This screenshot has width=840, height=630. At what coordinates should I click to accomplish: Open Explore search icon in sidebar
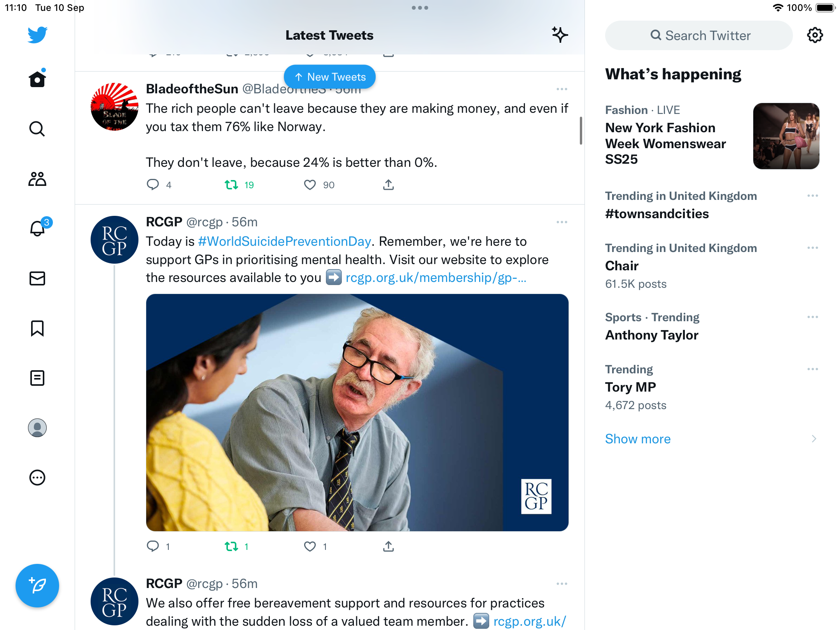point(37,129)
